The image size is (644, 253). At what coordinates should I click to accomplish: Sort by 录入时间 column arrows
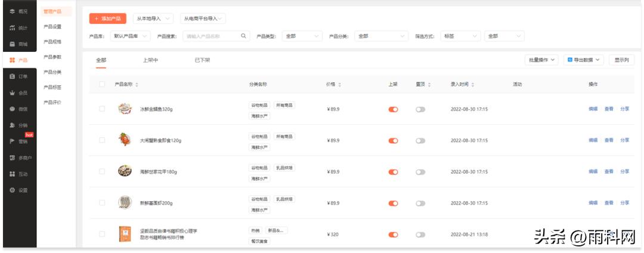(x=473, y=85)
